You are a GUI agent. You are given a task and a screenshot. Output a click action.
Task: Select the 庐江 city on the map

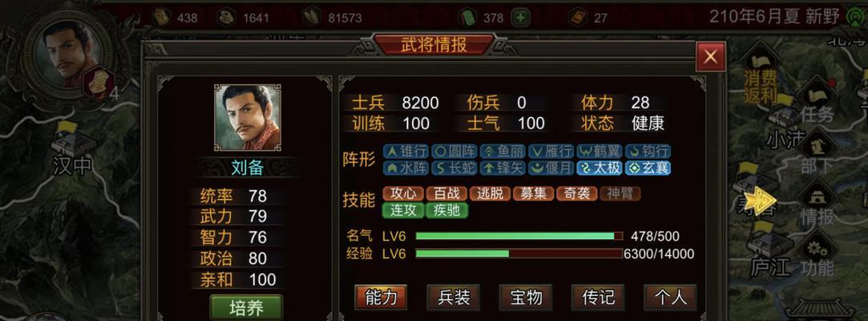[x=769, y=250]
